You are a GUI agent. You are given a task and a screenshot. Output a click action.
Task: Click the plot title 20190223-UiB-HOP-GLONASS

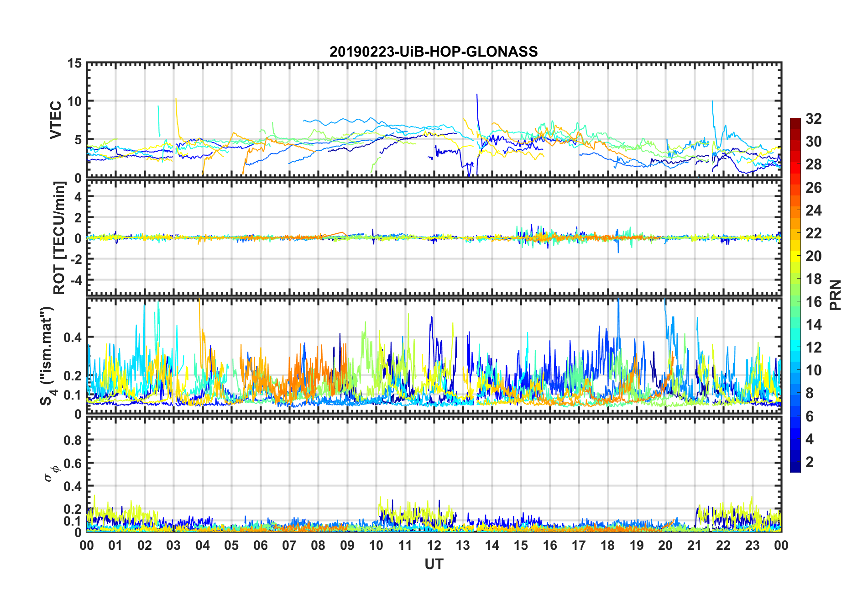(434, 52)
